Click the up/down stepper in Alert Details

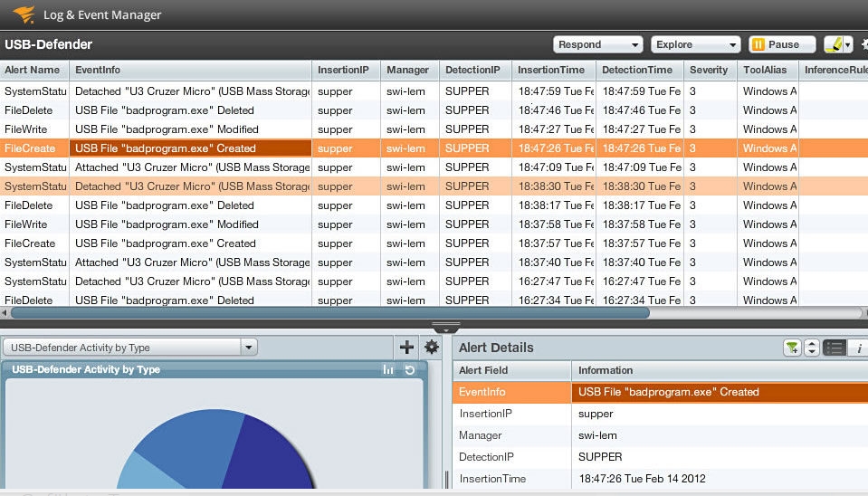[x=812, y=348]
